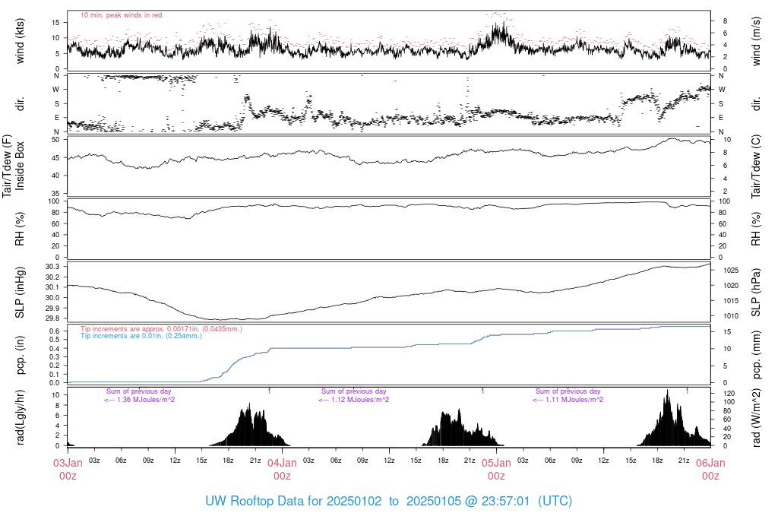Click the 'SLP (hPa)' axis label
This screenshot has height=532, width=778.
(756, 293)
